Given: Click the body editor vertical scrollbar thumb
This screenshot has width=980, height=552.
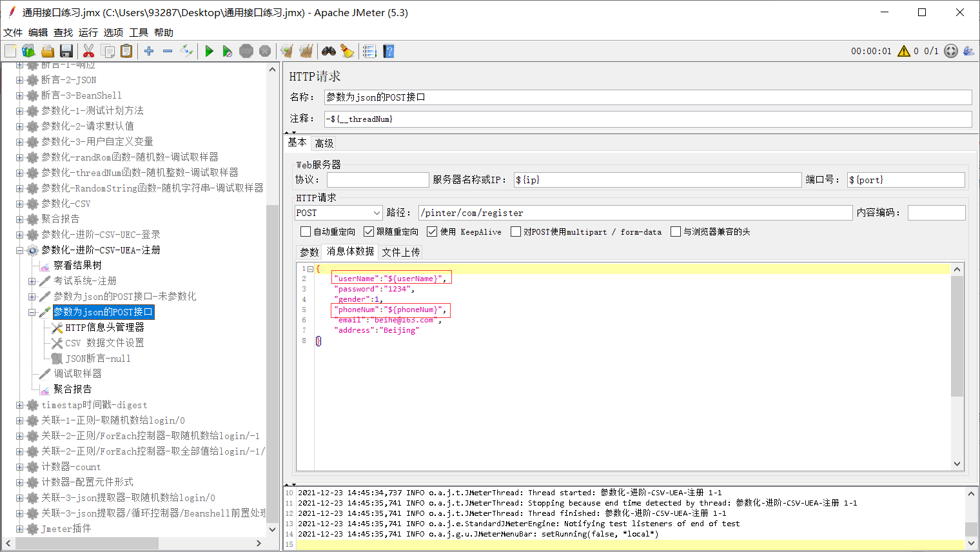Looking at the screenshot, I should tap(957, 335).
